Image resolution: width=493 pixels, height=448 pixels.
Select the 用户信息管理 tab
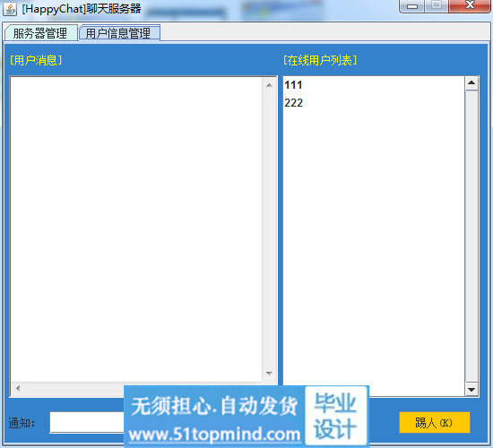click(119, 33)
